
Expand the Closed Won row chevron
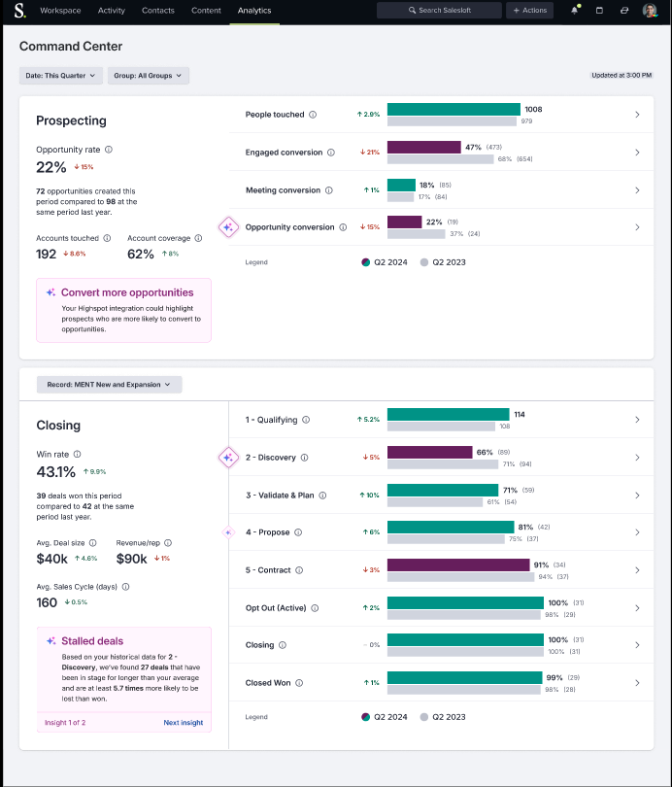pyautogui.click(x=637, y=683)
